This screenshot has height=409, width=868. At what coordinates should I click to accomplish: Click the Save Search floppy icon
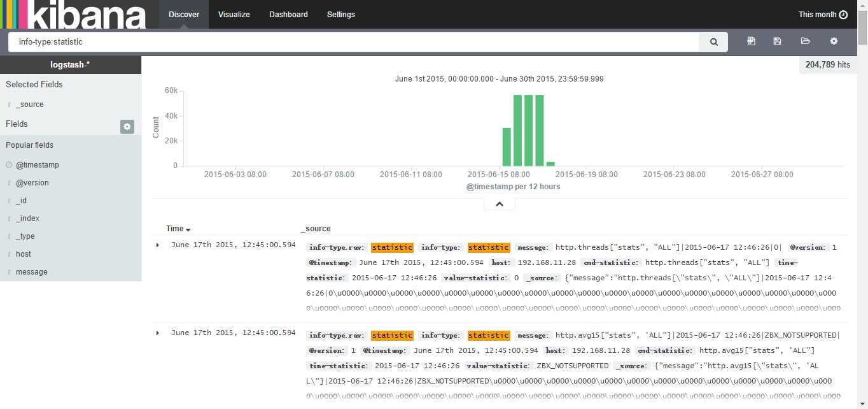[x=777, y=41]
